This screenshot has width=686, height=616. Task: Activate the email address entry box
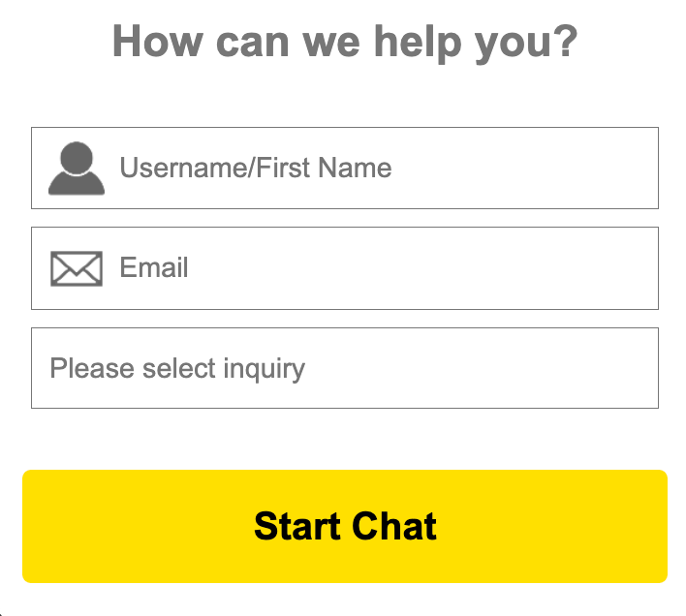coord(388,268)
